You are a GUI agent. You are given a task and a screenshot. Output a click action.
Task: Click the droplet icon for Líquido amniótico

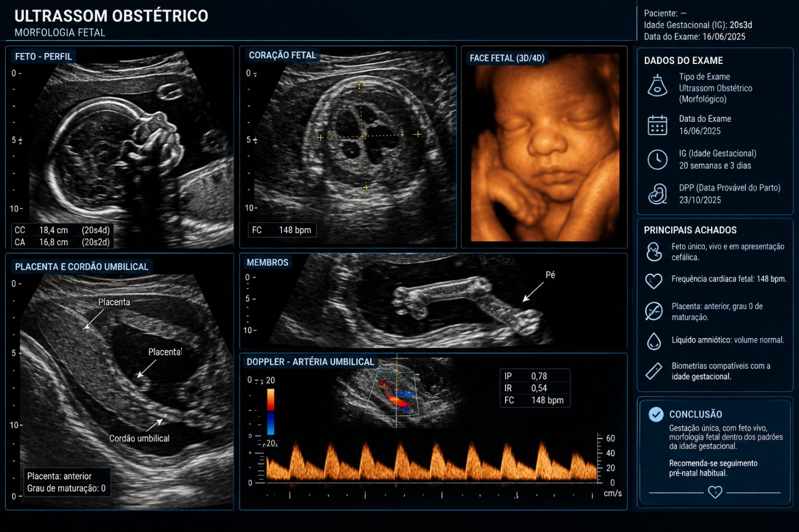(x=653, y=340)
